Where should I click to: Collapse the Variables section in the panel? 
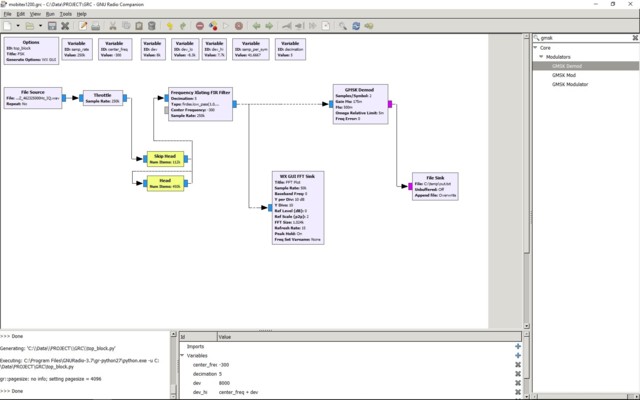coord(182,356)
